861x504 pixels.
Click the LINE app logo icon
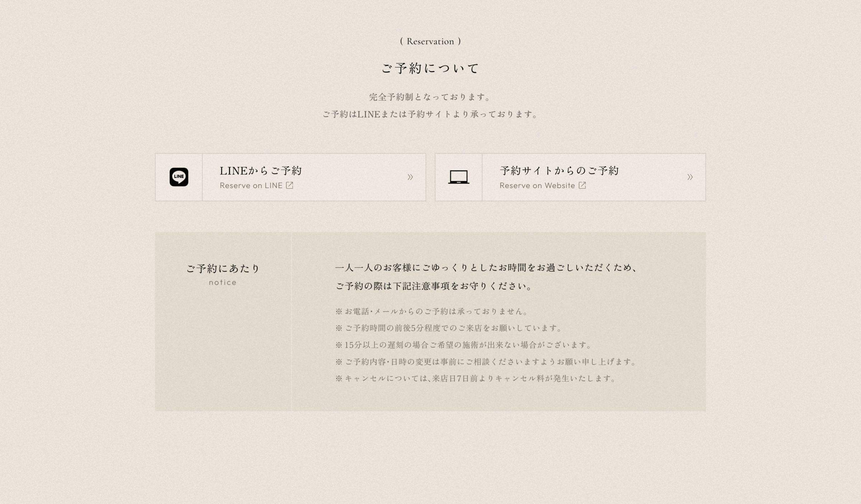click(179, 177)
